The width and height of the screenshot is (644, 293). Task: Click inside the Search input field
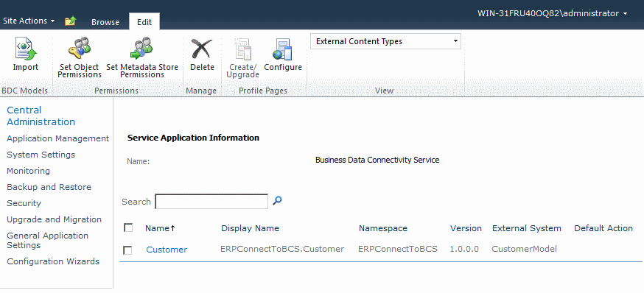click(x=211, y=202)
